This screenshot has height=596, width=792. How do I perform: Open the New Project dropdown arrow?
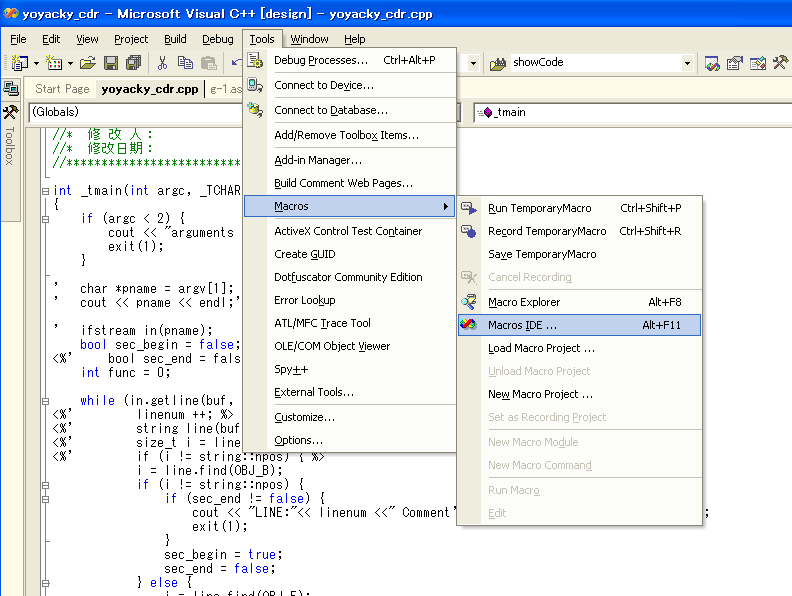click(36, 63)
